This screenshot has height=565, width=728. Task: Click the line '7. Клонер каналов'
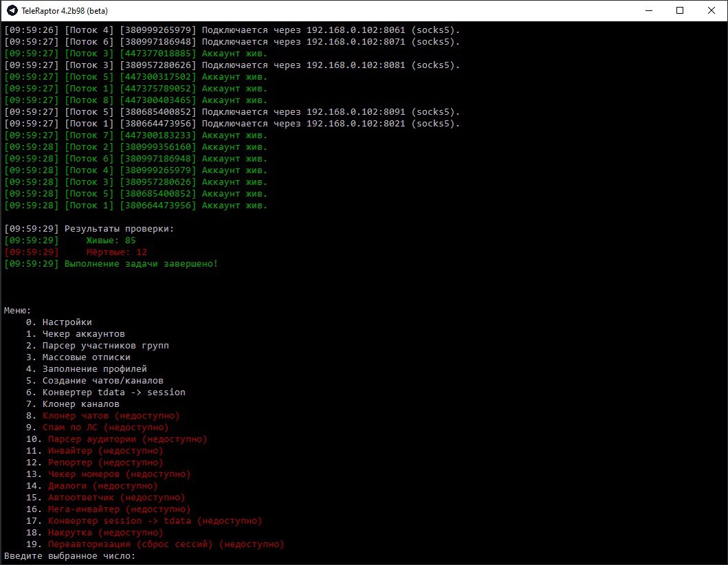(x=72, y=404)
